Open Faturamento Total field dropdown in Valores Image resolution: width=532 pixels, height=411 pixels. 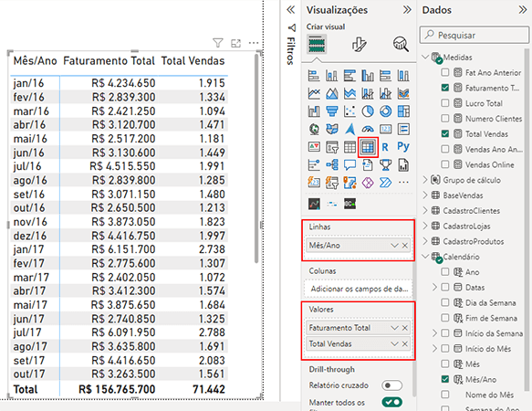pyautogui.click(x=394, y=328)
